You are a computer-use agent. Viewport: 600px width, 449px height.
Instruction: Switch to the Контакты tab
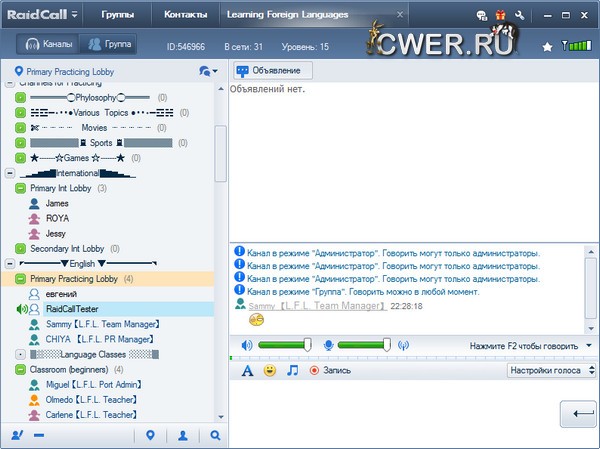186,15
